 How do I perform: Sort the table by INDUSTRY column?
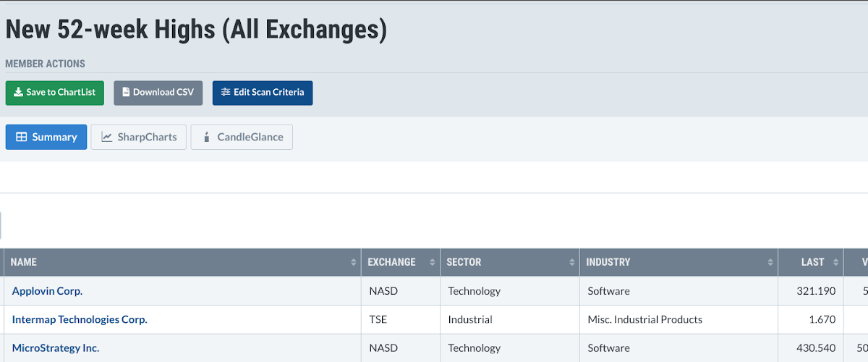tap(679, 262)
